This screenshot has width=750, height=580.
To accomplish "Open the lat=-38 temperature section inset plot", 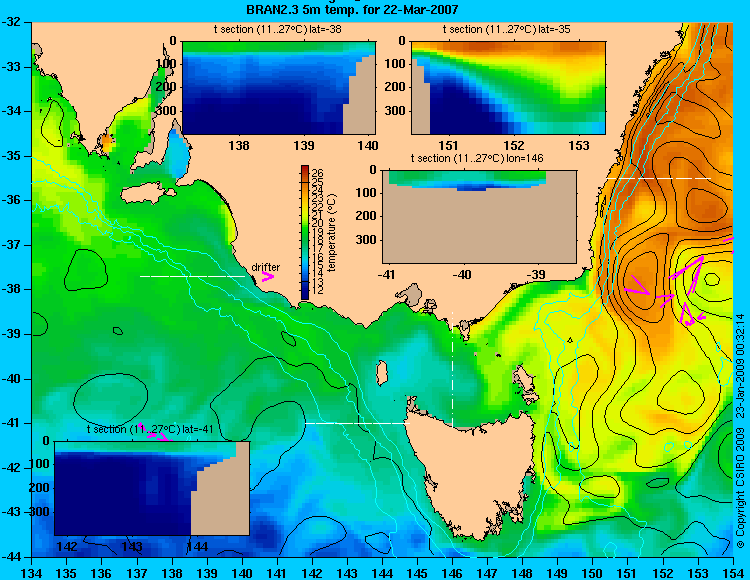I will click(x=279, y=88).
